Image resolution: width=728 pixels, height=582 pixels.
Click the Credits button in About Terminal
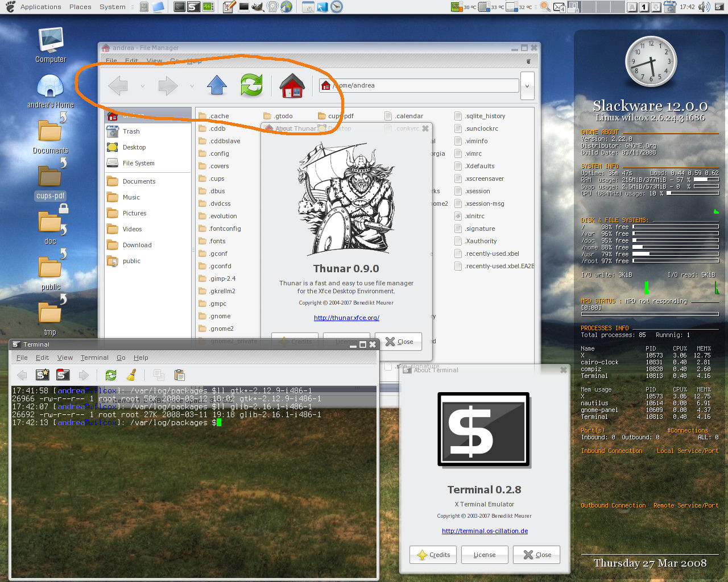pos(433,555)
